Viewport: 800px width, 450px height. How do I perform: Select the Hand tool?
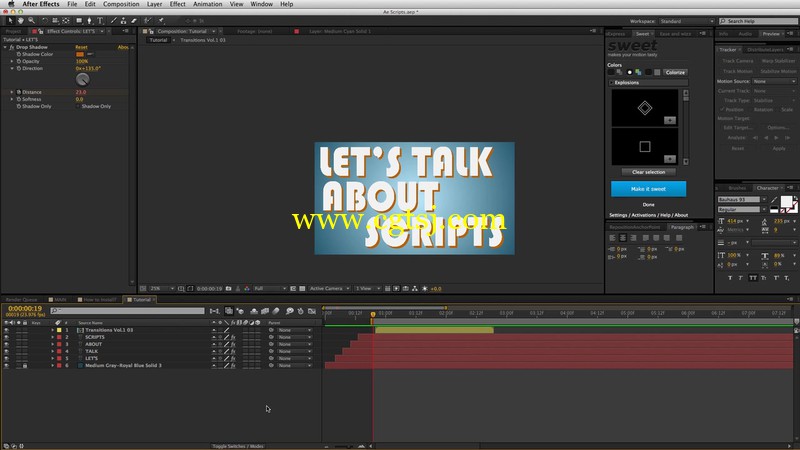[x=20, y=21]
